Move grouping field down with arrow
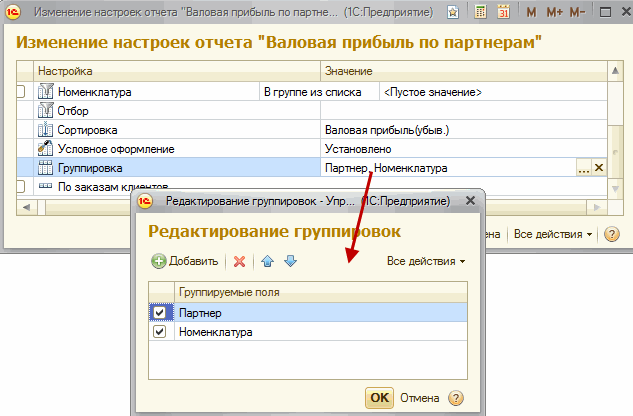 pyautogui.click(x=290, y=261)
